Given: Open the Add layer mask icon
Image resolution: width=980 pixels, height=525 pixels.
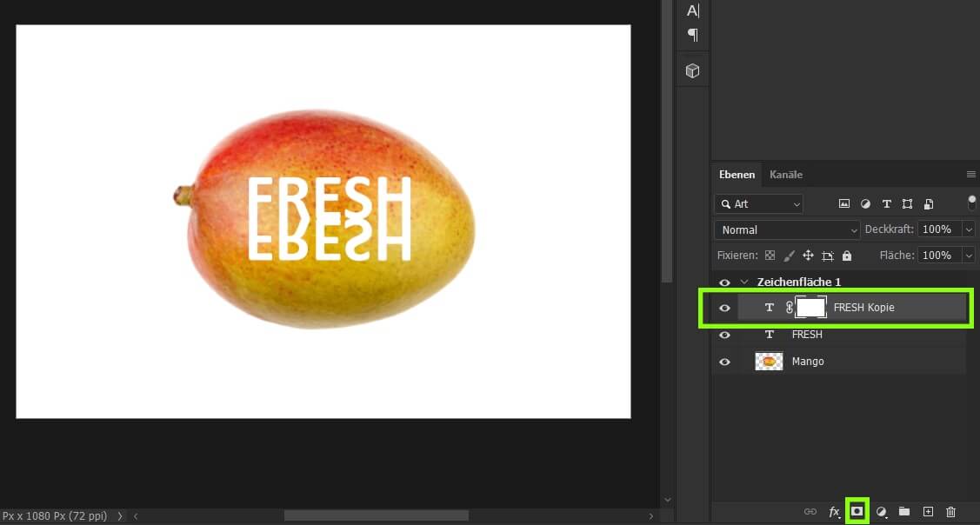Looking at the screenshot, I should [857, 512].
